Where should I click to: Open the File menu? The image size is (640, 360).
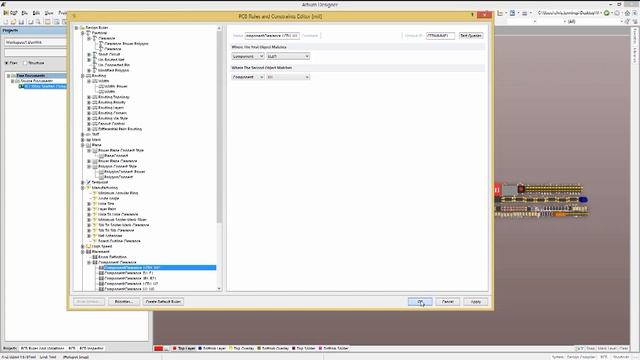point(24,13)
